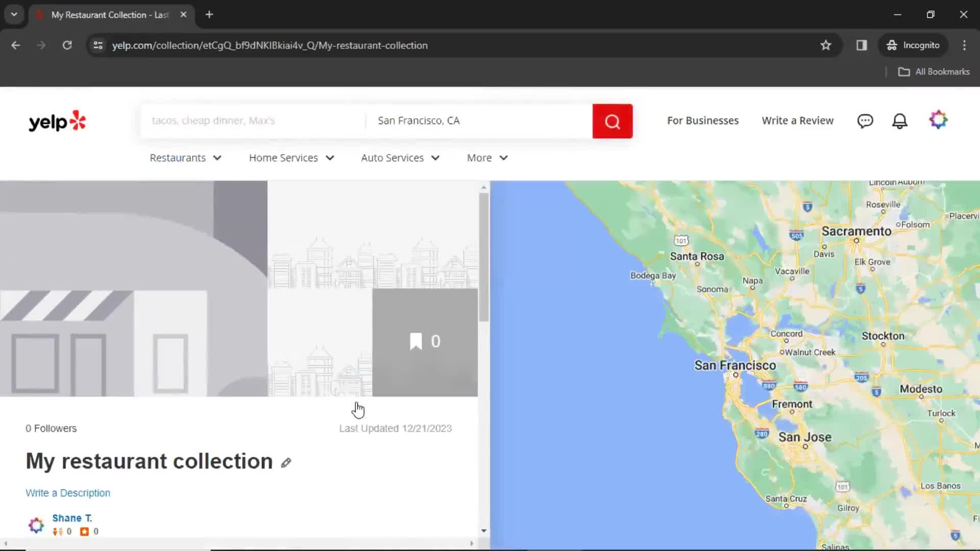This screenshot has height=551, width=980.
Task: Expand the More dropdown
Action: pos(487,158)
